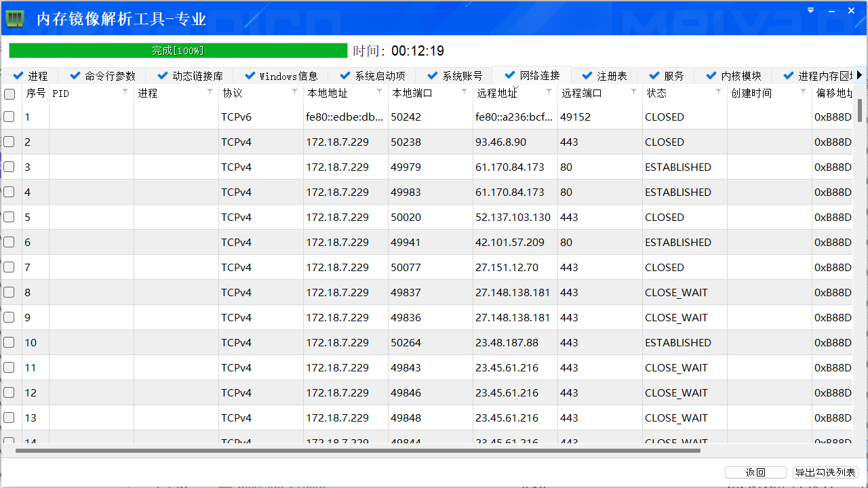Check the checkbox for row 2
The height and width of the screenshot is (488, 868).
(9, 142)
